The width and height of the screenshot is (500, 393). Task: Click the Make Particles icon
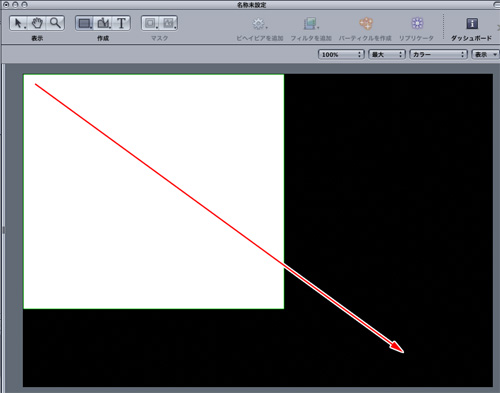pyautogui.click(x=366, y=23)
